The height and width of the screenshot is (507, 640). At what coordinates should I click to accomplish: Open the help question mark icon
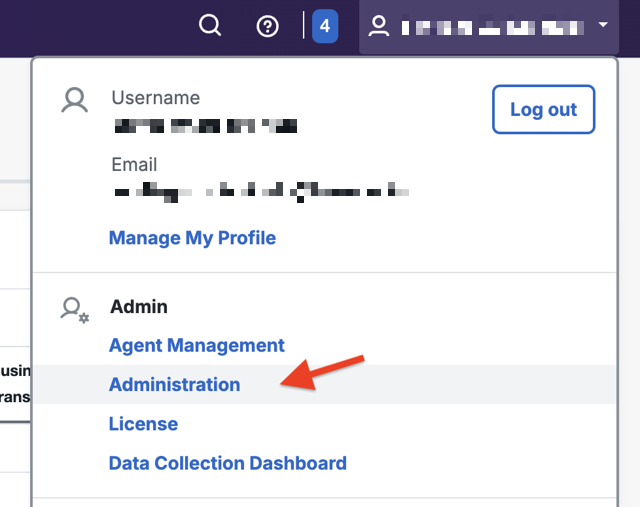(268, 27)
